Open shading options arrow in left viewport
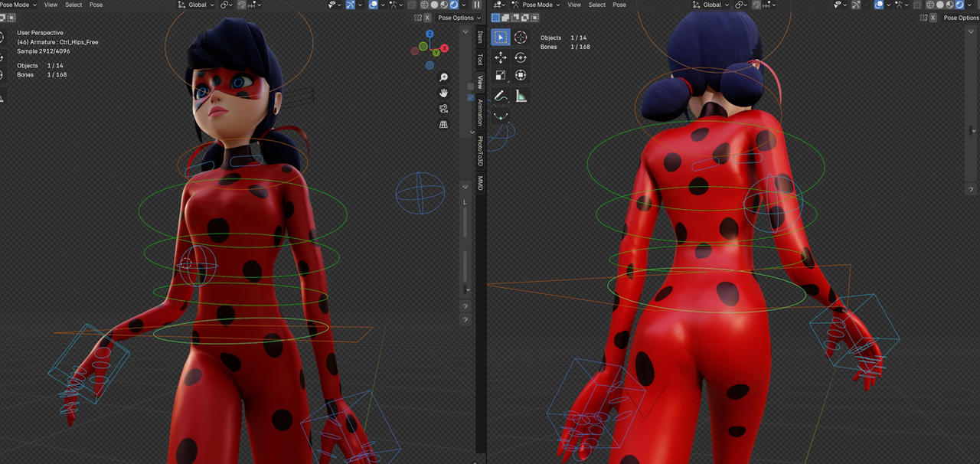Viewport: 980px width, 464px height. coord(463,5)
